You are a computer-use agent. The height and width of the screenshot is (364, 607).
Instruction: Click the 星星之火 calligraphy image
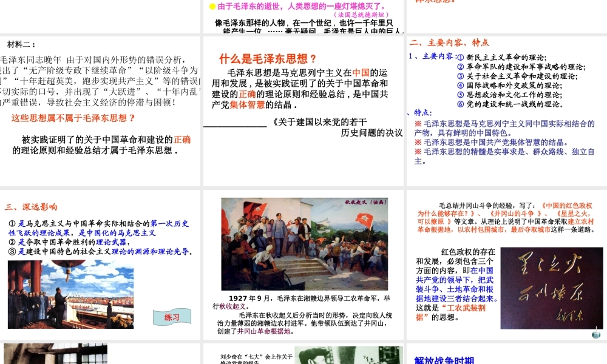point(551,288)
